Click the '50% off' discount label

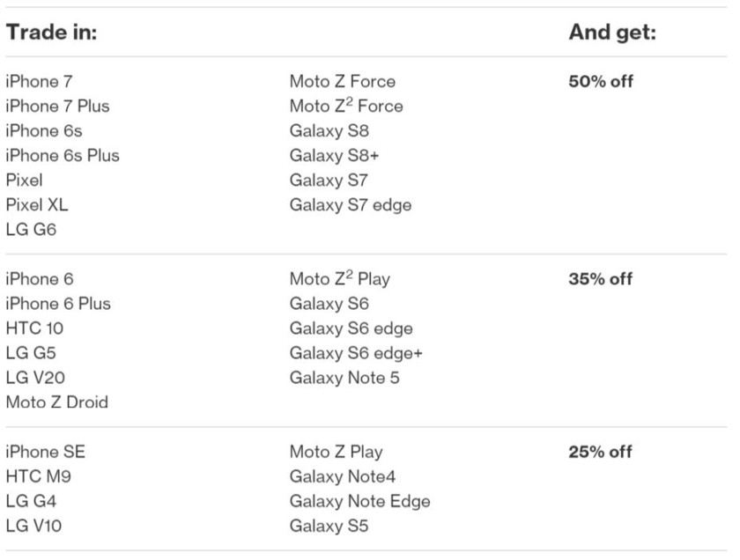click(x=601, y=81)
